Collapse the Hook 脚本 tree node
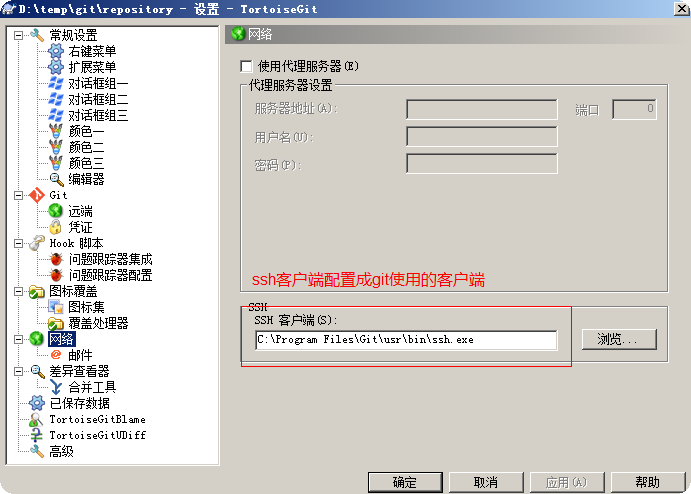The image size is (691, 494). click(x=18, y=243)
